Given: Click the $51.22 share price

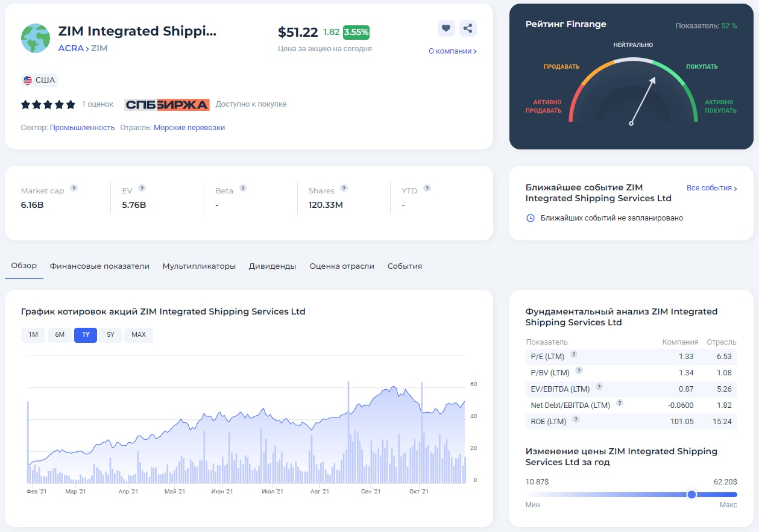Looking at the screenshot, I should point(298,33).
